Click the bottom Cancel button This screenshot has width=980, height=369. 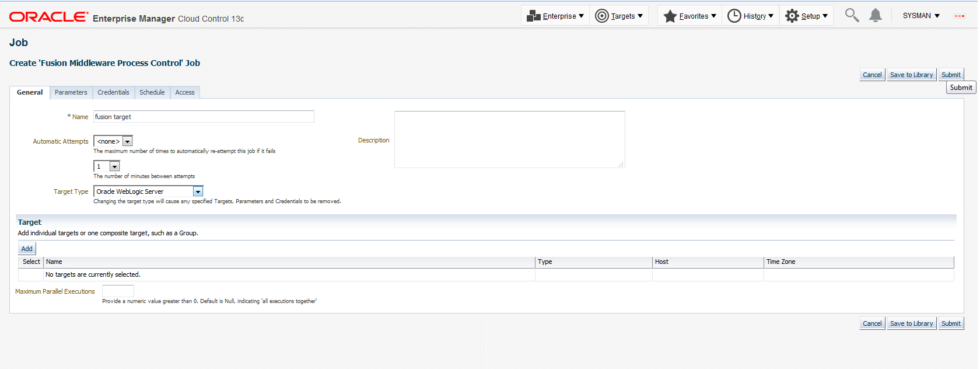tap(872, 323)
